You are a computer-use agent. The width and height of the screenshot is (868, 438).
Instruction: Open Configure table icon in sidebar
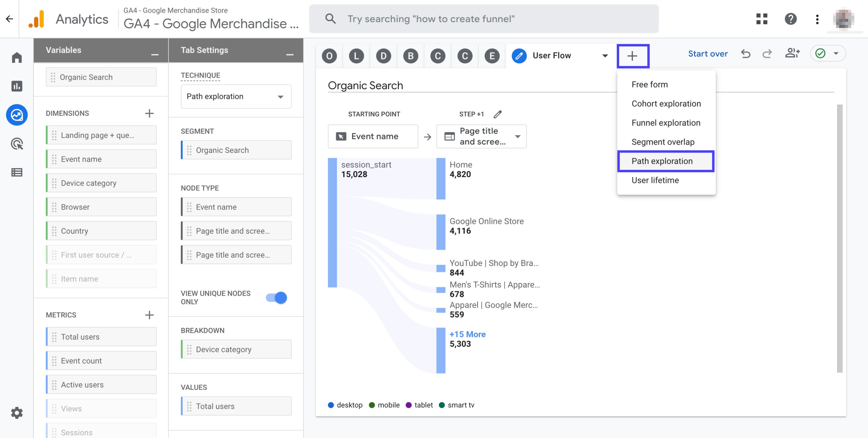coord(16,172)
